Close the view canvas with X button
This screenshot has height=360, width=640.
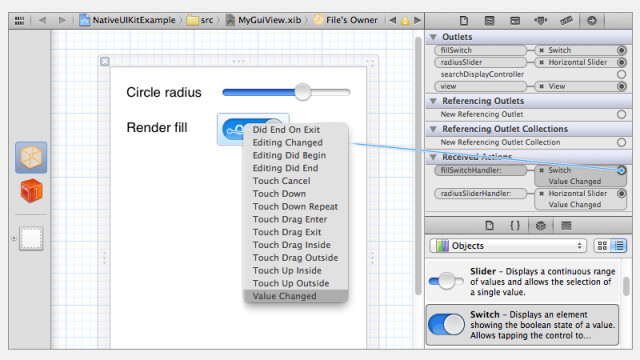105,61
